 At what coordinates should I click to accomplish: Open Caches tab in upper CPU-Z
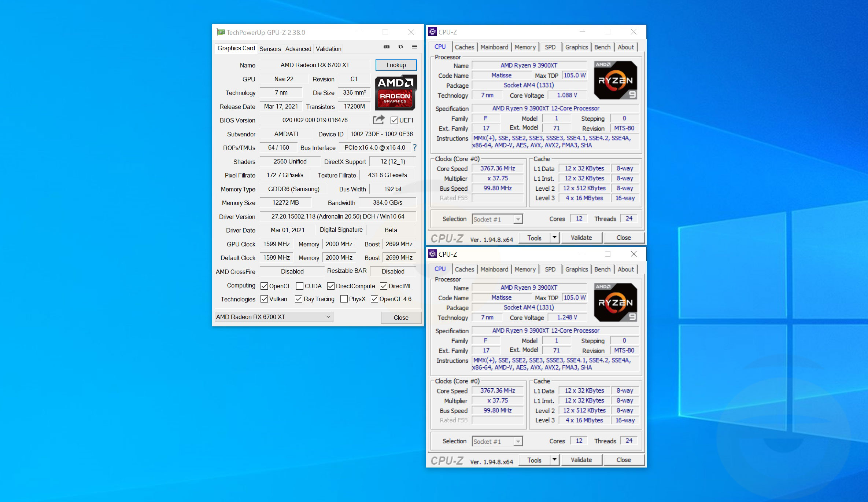tap(464, 47)
